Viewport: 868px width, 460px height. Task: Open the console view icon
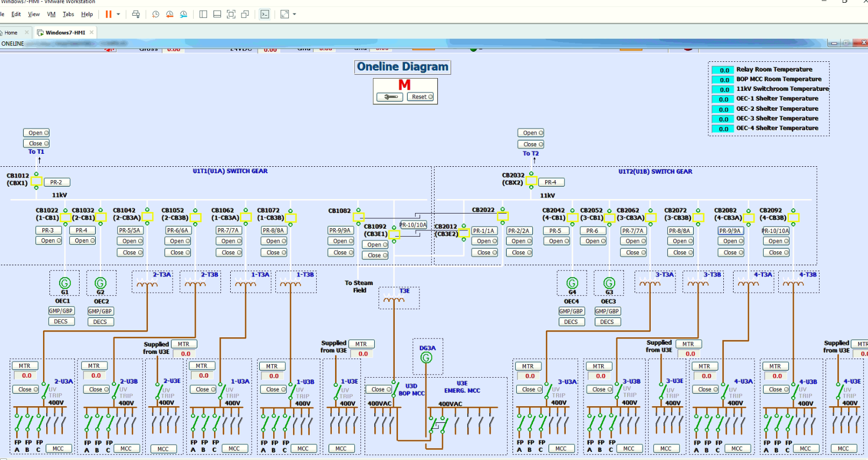pos(265,15)
